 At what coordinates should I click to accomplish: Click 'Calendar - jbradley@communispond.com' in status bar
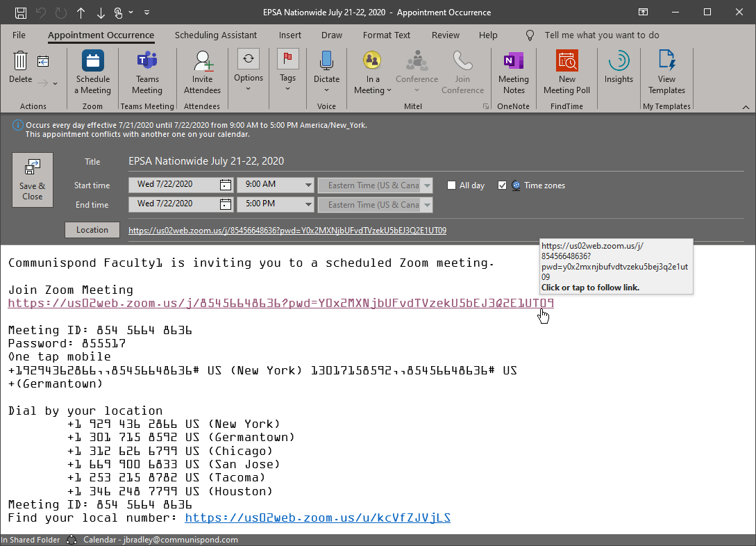[x=160, y=540]
